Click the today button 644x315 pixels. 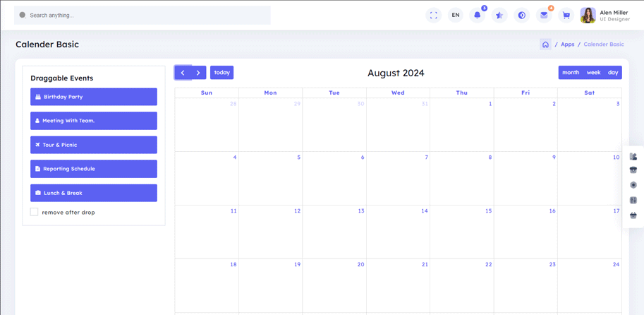221,73
